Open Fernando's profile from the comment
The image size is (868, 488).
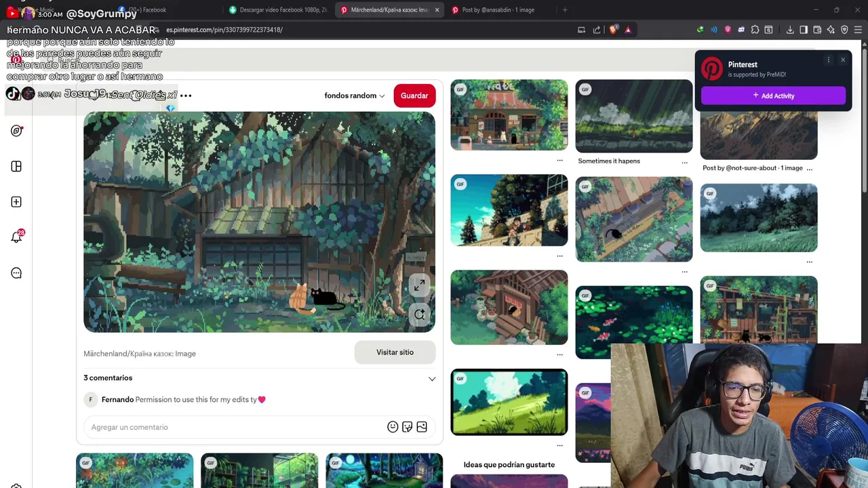click(117, 400)
